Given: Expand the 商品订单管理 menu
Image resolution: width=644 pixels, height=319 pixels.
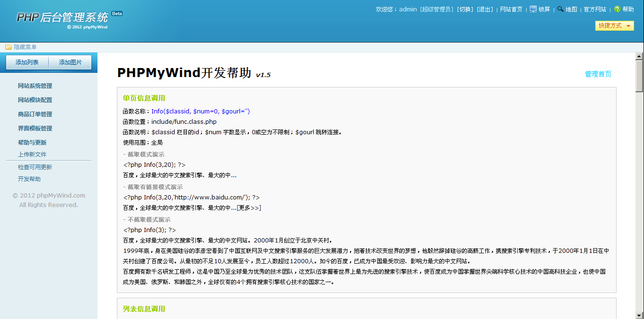Looking at the screenshot, I should tap(35, 114).
